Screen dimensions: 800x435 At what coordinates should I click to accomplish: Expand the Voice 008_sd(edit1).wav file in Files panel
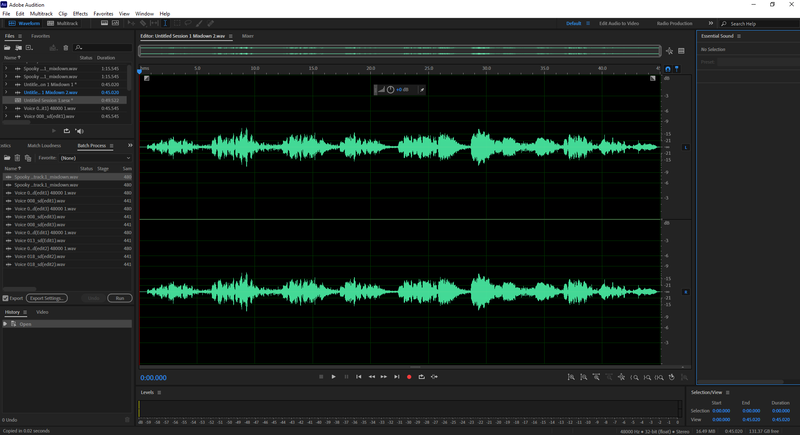6,116
